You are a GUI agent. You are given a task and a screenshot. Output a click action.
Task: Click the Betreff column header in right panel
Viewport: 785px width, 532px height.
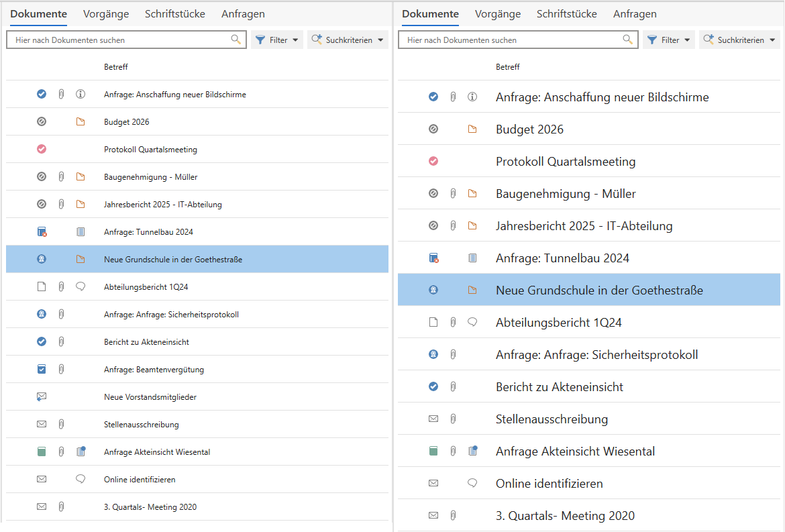click(x=507, y=67)
